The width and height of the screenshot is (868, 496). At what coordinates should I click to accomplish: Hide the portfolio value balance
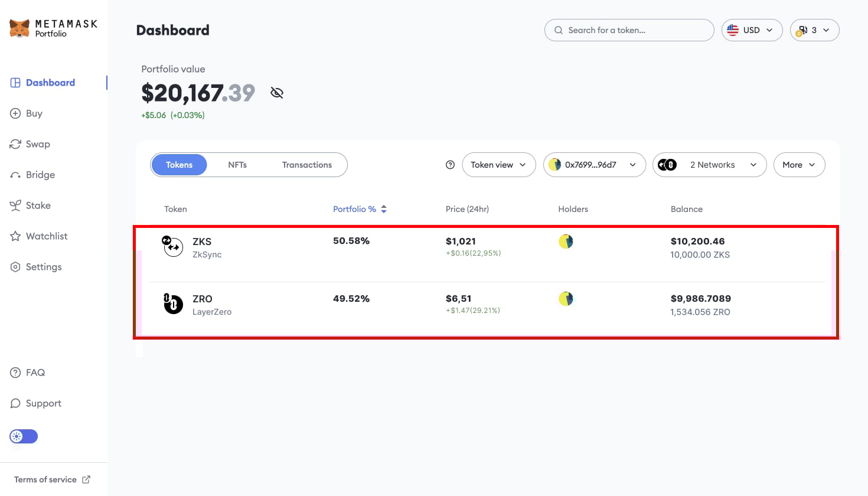(277, 93)
